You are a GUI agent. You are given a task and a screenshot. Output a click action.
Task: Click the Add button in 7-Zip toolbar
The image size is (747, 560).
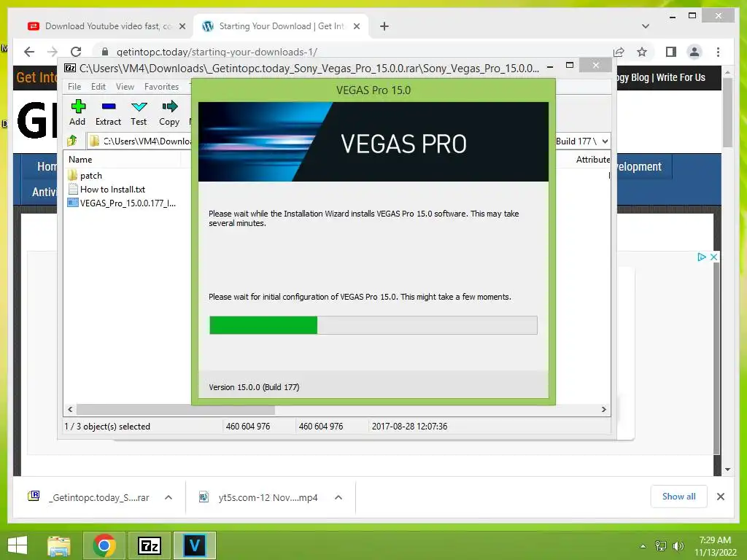(x=77, y=113)
